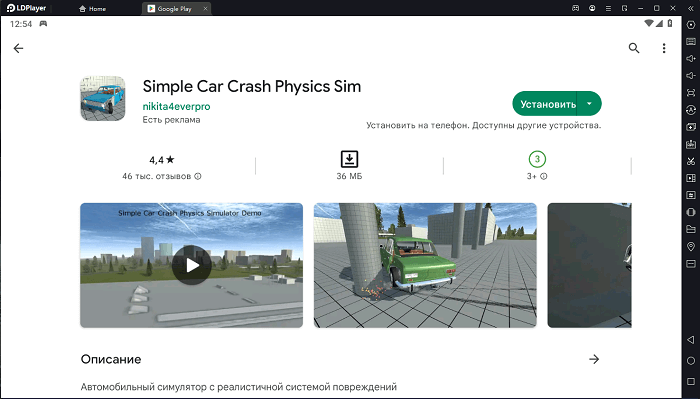Click the multi-window icon in the title bar
Viewport: 700px width, 399px height.
[624, 8]
